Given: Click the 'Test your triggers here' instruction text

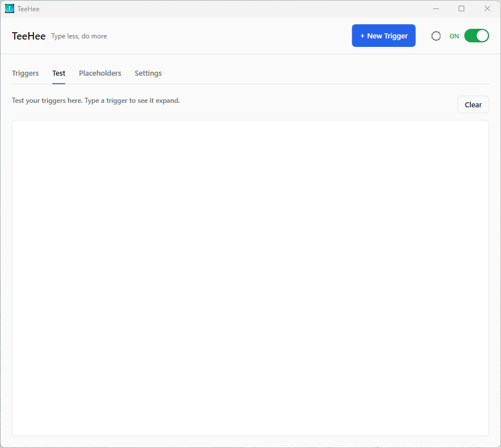Looking at the screenshot, I should [x=95, y=101].
